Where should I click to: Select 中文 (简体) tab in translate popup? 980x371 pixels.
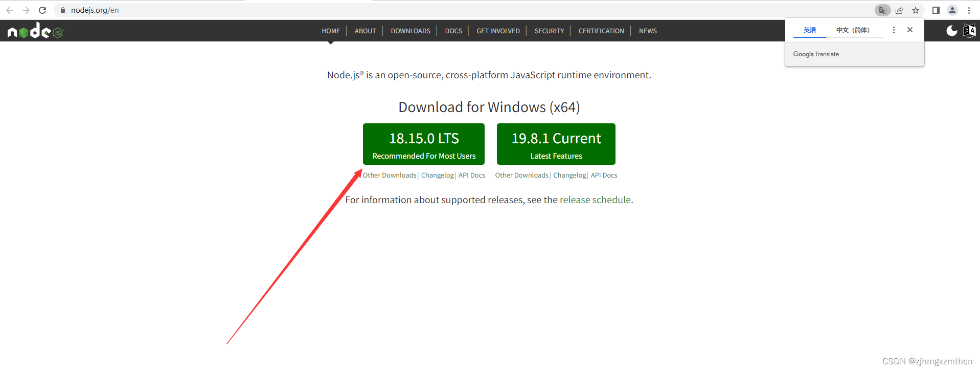[853, 30]
